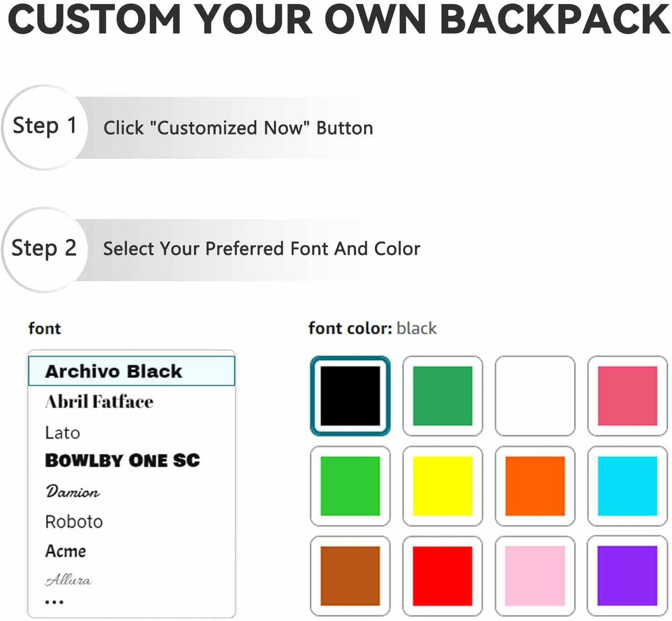Pick the pink font color swatch

coord(627,396)
